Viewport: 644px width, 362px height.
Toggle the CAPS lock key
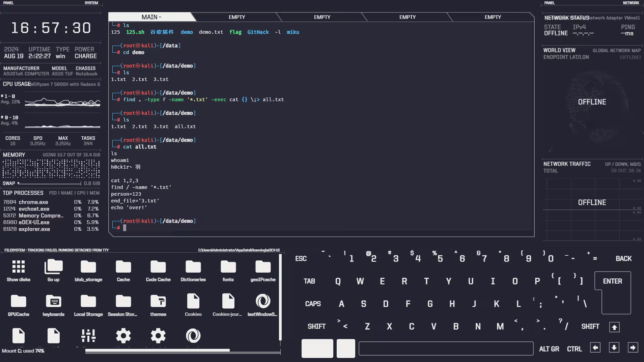313,304
